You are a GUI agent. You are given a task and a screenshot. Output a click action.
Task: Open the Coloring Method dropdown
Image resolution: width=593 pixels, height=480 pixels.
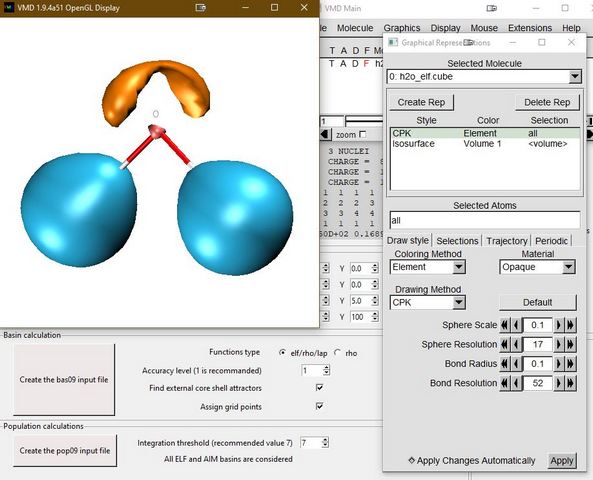coord(459,267)
